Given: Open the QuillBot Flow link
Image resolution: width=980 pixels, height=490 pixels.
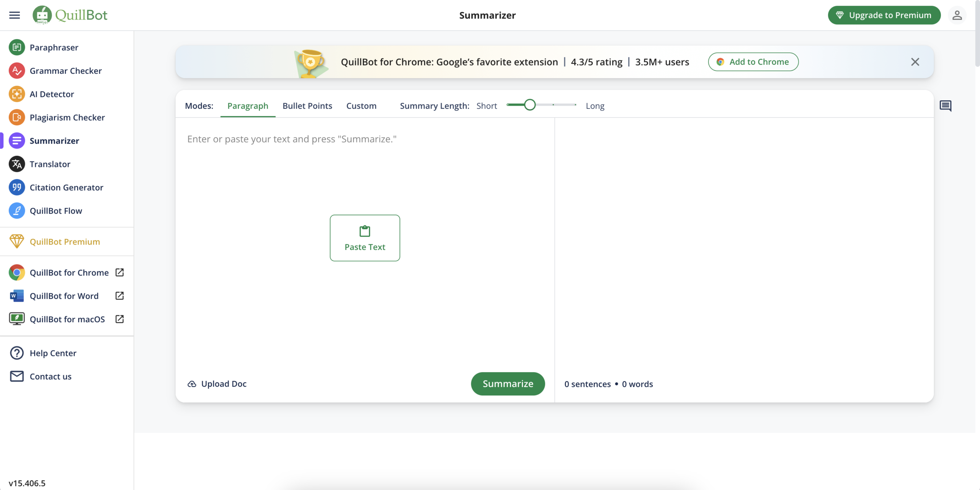Looking at the screenshot, I should (x=56, y=211).
